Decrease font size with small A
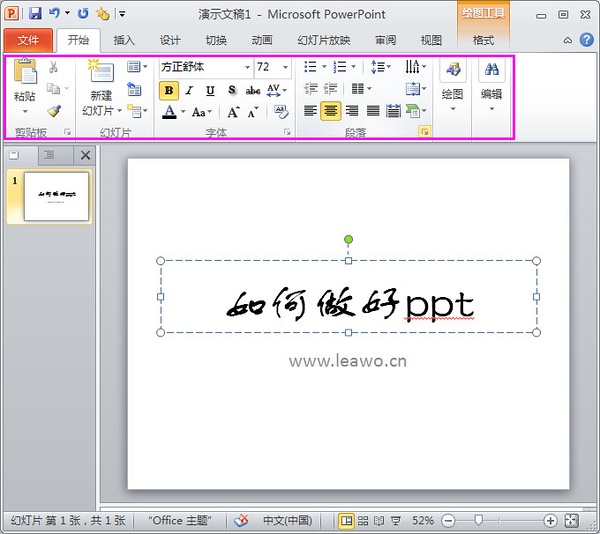 [253, 112]
